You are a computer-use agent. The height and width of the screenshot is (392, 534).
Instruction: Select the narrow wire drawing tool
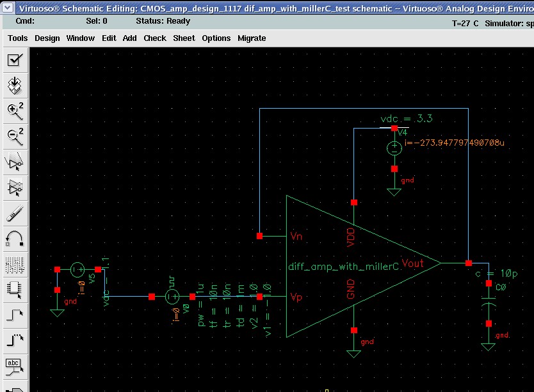[15, 315]
